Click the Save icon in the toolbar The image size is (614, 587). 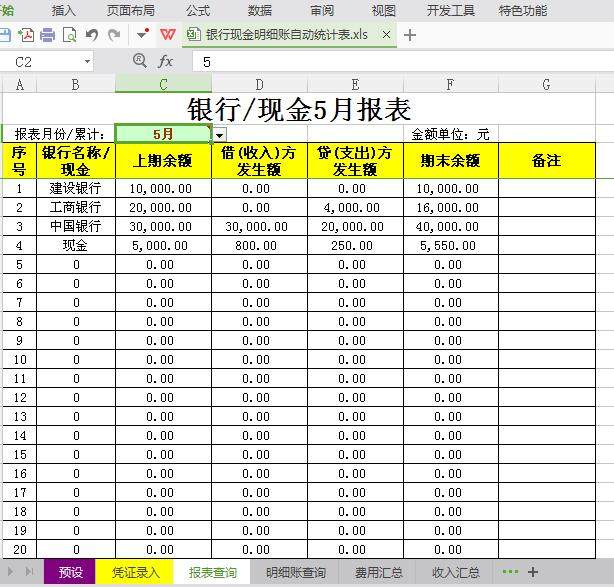tap(5, 35)
